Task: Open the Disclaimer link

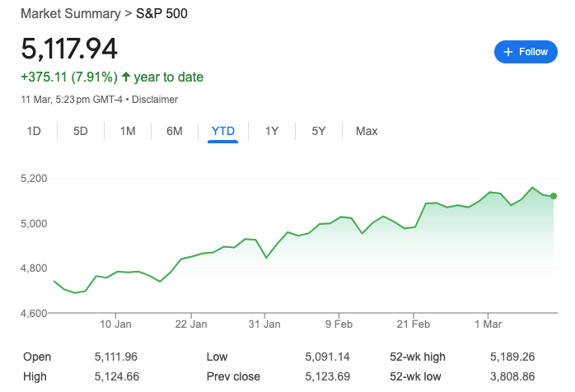Action: tap(155, 100)
